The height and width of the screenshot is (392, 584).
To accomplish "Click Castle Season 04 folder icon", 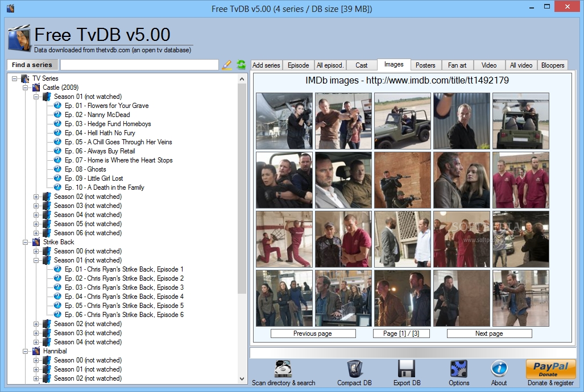I will 47,215.
